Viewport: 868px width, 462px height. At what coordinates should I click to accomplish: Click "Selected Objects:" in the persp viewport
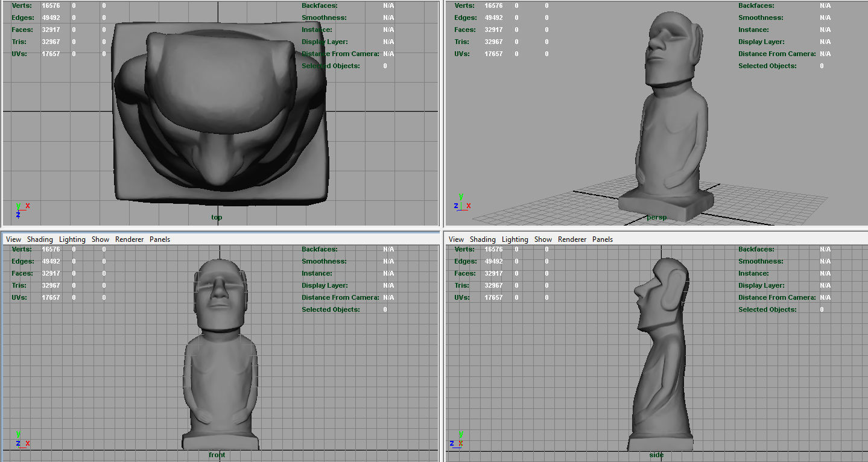pos(767,66)
